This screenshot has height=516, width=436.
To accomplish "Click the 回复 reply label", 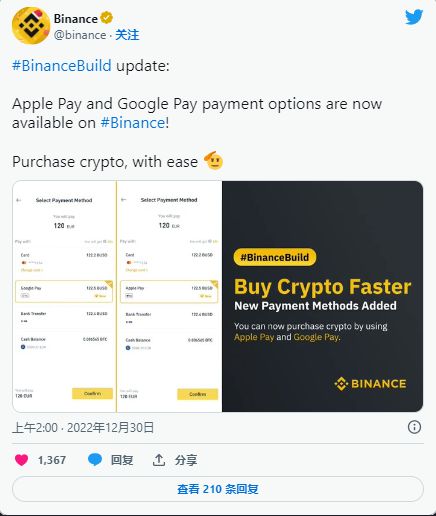I will pyautogui.click(x=122, y=460).
